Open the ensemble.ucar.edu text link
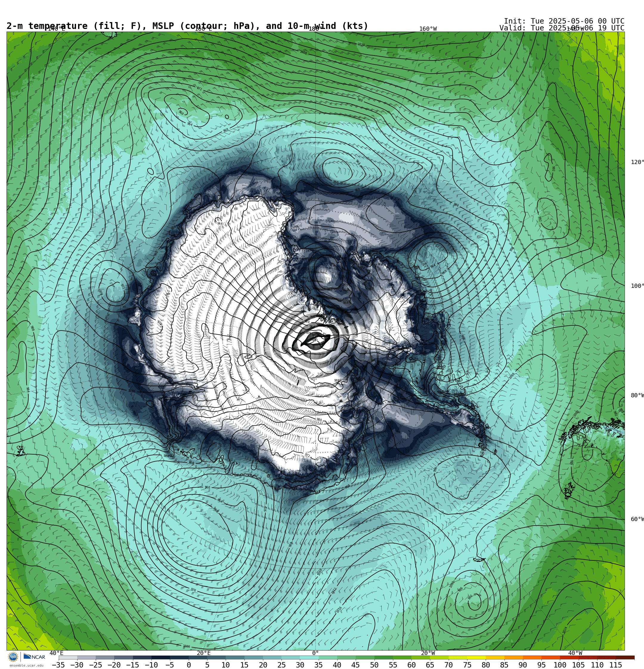Screen dimensions: 644x669 26,665
